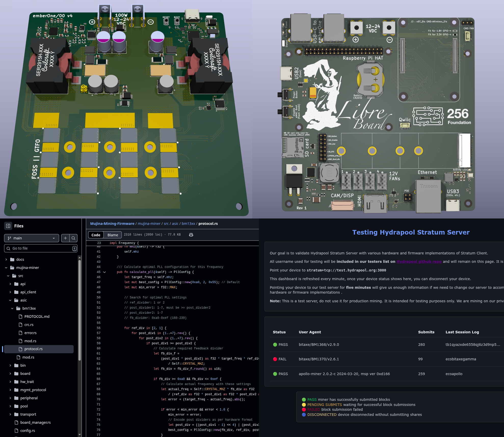Screen dimensions: 504x437
Task: Click the Status column header
Action: [279, 332]
